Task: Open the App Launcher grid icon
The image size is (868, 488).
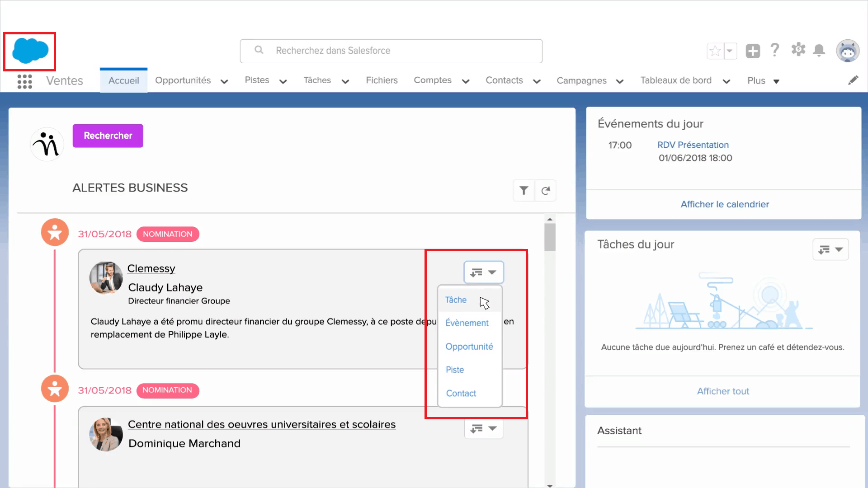Action: point(24,81)
